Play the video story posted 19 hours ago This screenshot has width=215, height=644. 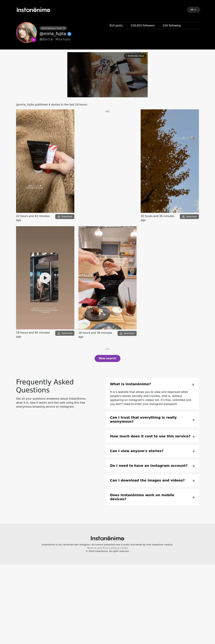(45, 278)
